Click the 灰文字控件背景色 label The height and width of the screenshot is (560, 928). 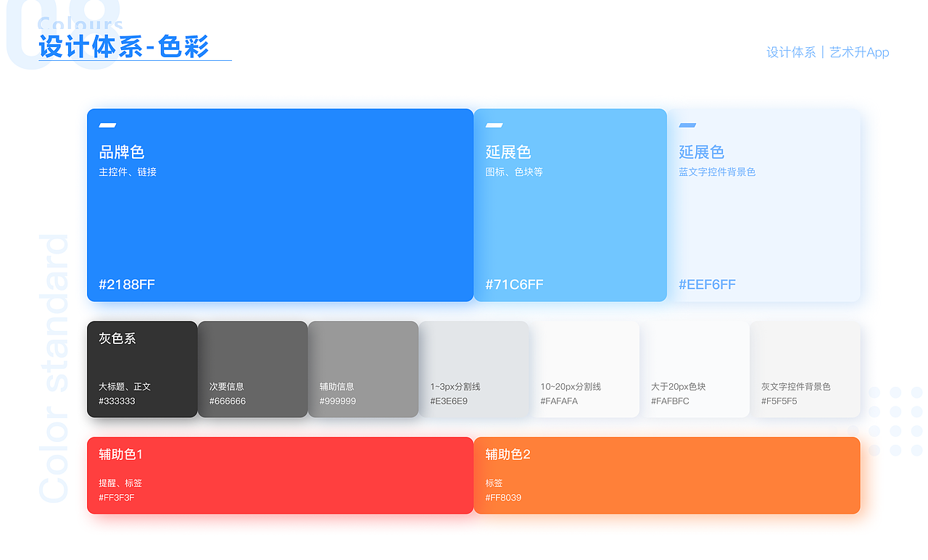pos(796,387)
